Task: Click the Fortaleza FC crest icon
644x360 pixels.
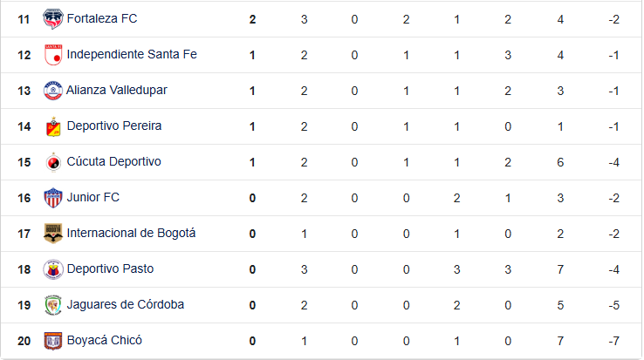Action: [53, 19]
